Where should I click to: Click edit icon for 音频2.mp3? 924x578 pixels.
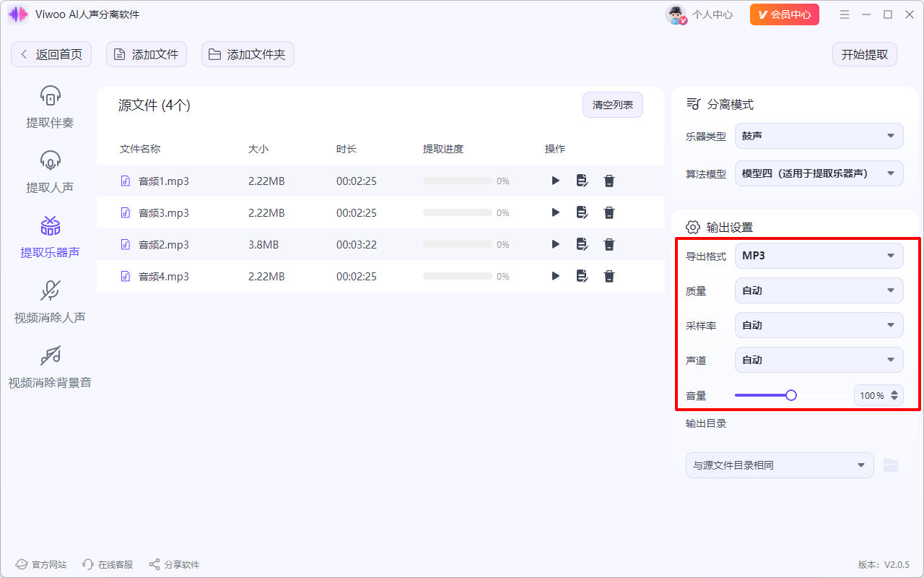[582, 244]
